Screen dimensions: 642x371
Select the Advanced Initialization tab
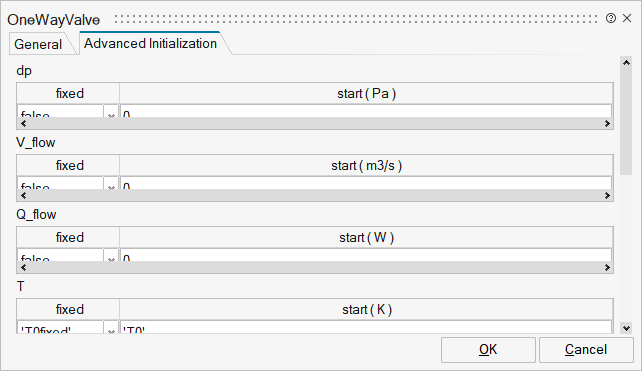point(150,43)
